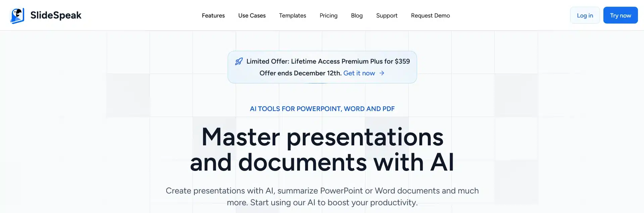
Task: Open the Pricing page
Action: coord(328,15)
